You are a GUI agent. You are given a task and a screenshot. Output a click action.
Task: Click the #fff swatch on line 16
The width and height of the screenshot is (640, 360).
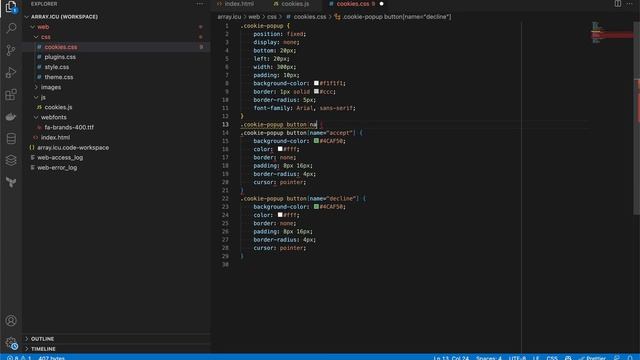280,149
